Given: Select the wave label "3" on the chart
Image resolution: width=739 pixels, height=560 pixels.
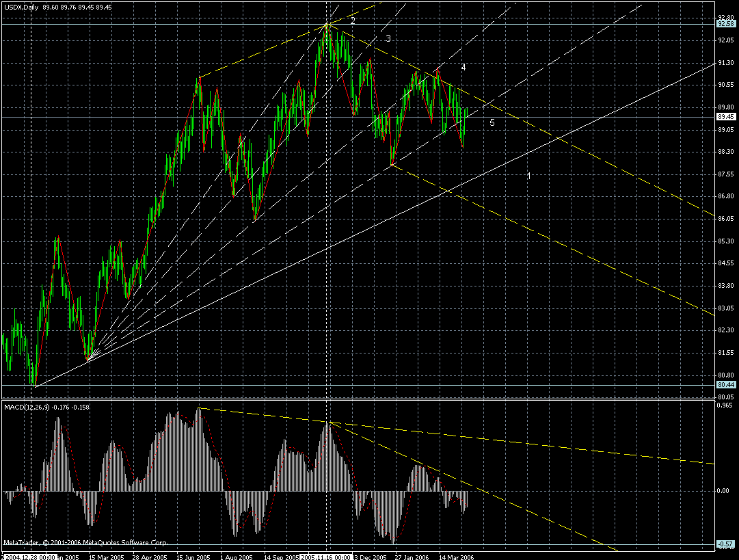Looking at the screenshot, I should 388,39.
